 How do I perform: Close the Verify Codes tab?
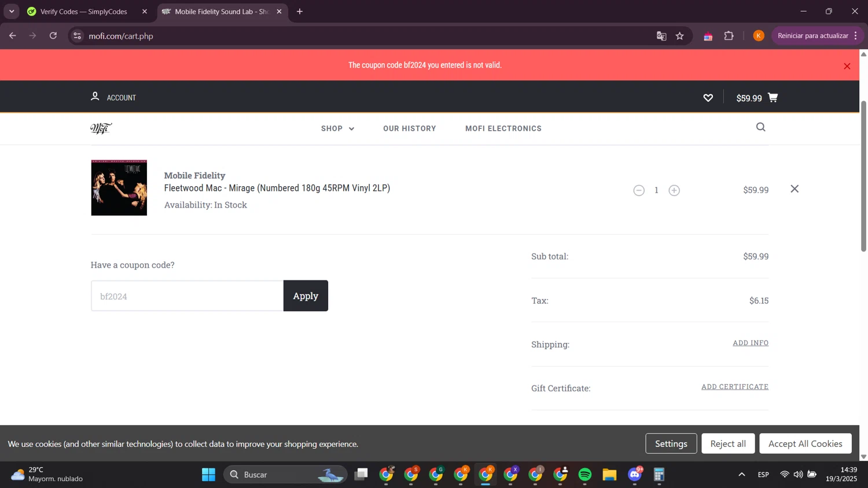coord(145,12)
